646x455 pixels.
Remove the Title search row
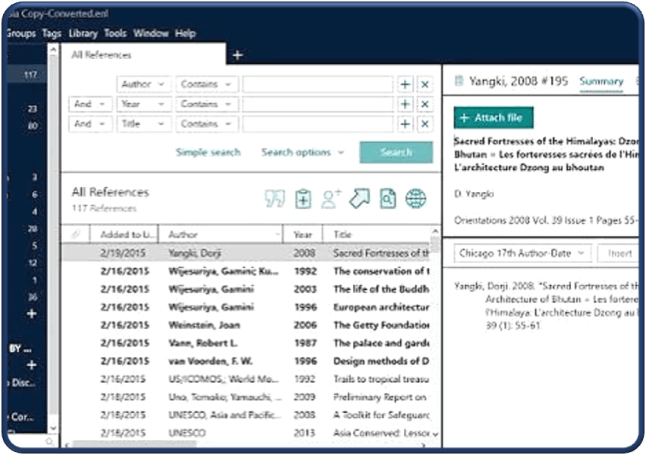(425, 124)
